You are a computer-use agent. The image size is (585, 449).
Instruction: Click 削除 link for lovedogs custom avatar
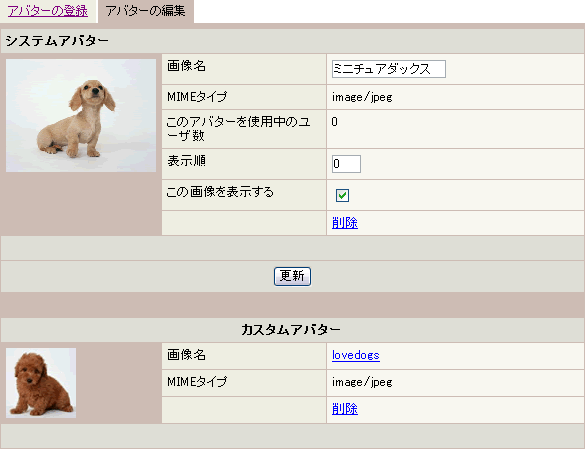(345, 409)
